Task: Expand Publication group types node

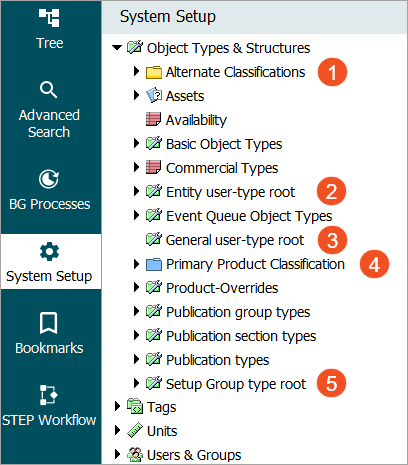Action: 136,311
